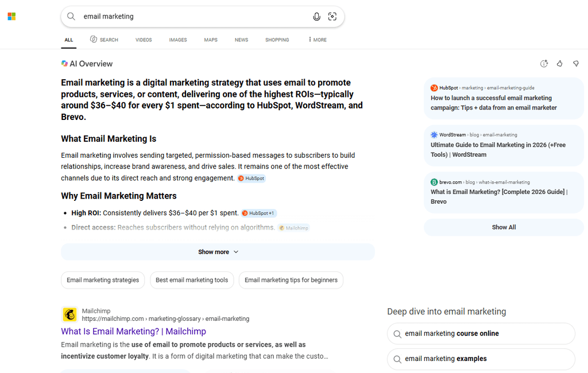Open visual search camera icon
588x373 pixels.
332,17
